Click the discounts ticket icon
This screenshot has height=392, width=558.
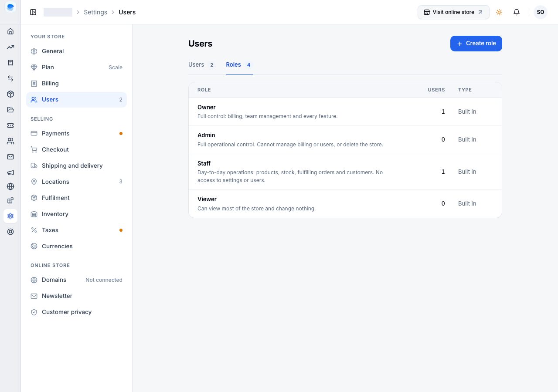tap(10, 125)
